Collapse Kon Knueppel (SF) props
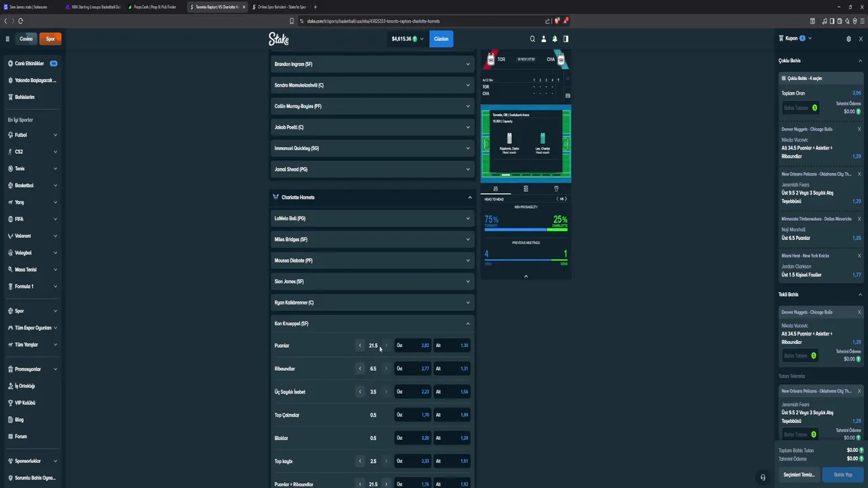The width and height of the screenshot is (868, 488). [372, 323]
